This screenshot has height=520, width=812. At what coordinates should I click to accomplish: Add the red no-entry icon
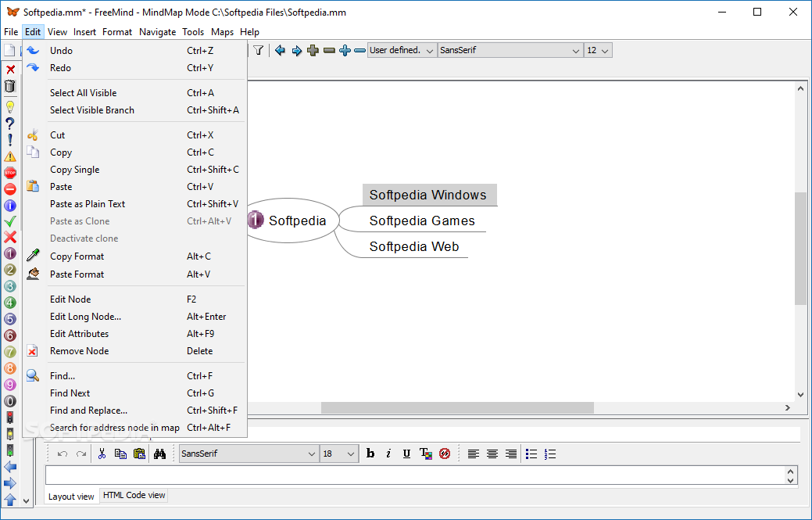(x=10, y=189)
